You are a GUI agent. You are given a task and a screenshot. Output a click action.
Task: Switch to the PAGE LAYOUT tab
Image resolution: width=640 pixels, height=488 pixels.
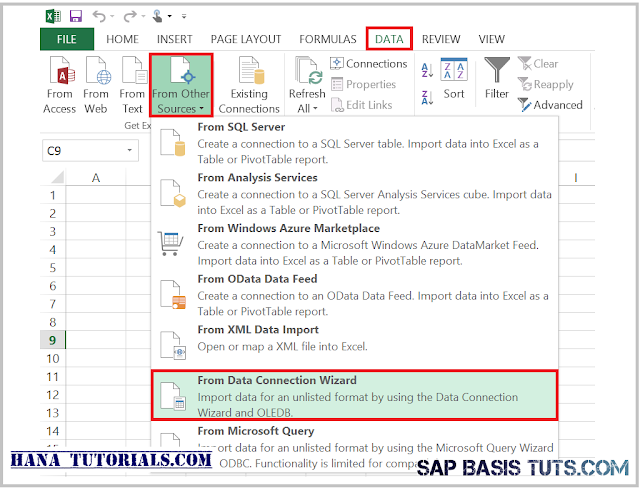246,39
